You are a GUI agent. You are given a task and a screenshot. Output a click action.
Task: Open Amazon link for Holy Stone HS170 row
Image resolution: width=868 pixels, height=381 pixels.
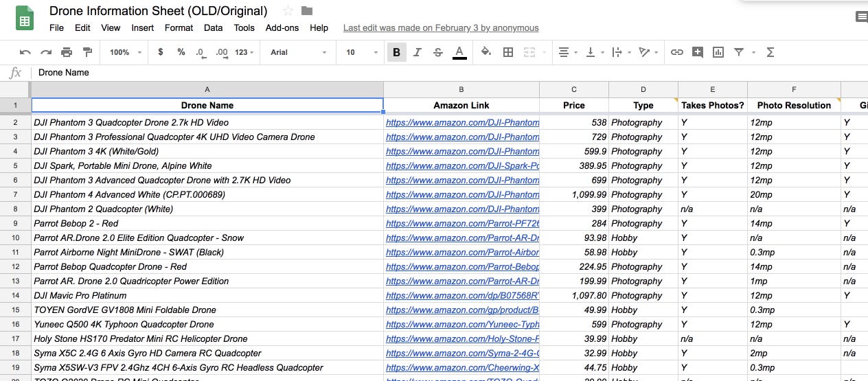point(462,338)
